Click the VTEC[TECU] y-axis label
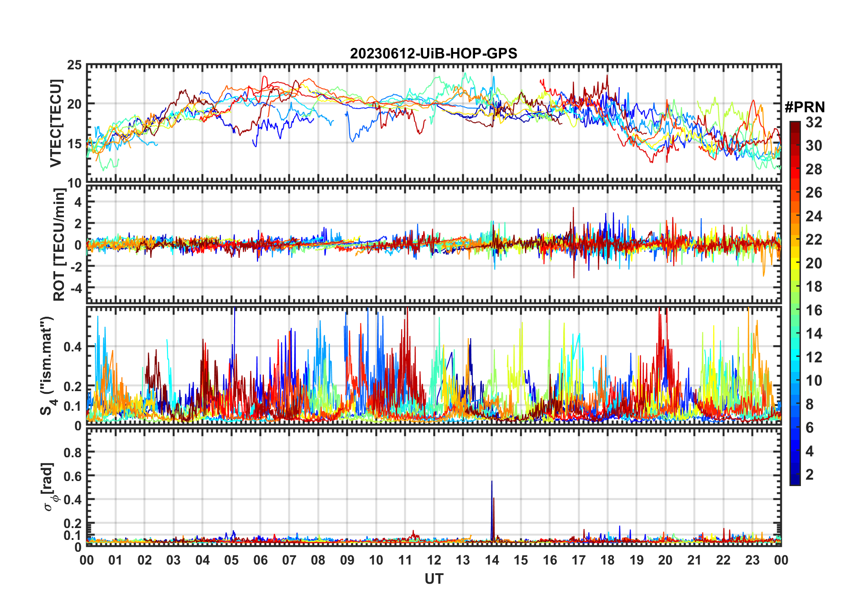The image size is (868, 607). click(x=56, y=124)
